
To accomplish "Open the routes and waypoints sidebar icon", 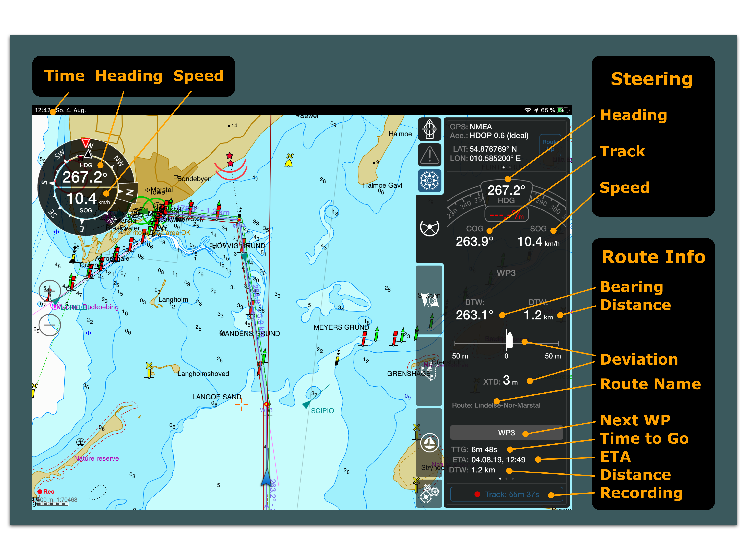I will (429, 371).
